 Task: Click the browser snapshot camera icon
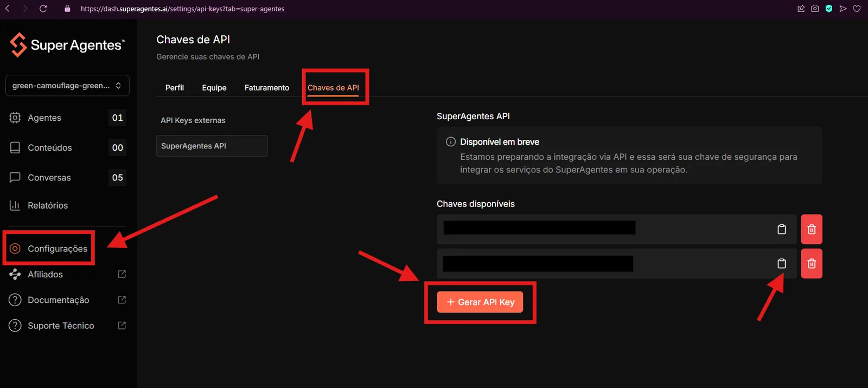point(815,9)
